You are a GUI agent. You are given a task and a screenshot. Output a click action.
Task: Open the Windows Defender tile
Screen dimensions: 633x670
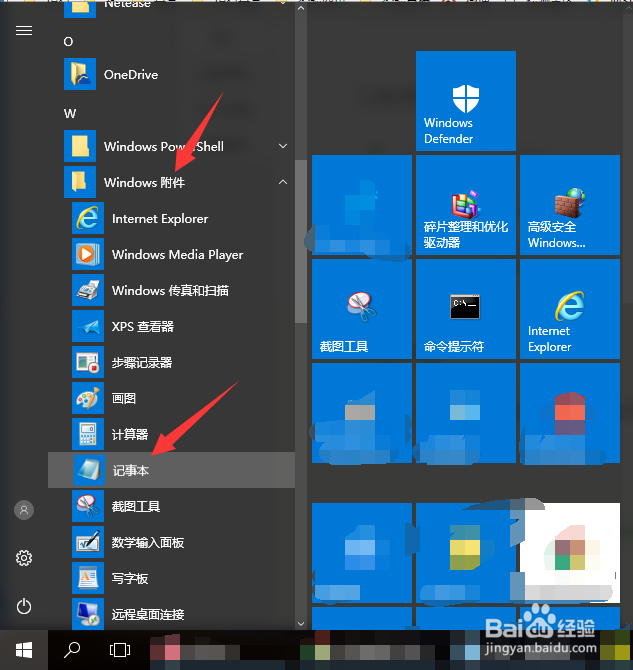point(466,101)
